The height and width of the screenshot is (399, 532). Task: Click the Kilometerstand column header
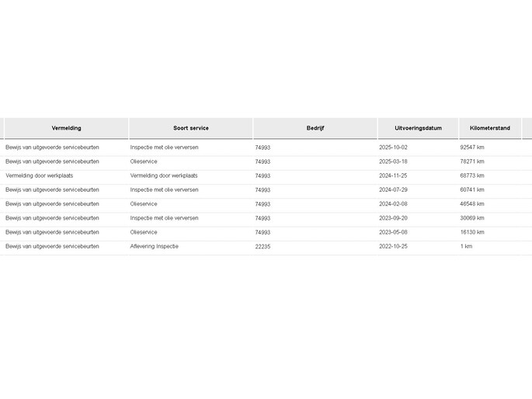click(x=490, y=128)
